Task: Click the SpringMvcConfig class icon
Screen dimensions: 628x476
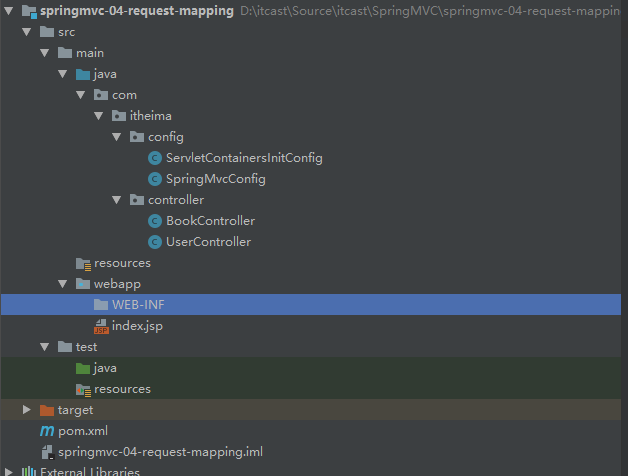Action: [x=154, y=179]
